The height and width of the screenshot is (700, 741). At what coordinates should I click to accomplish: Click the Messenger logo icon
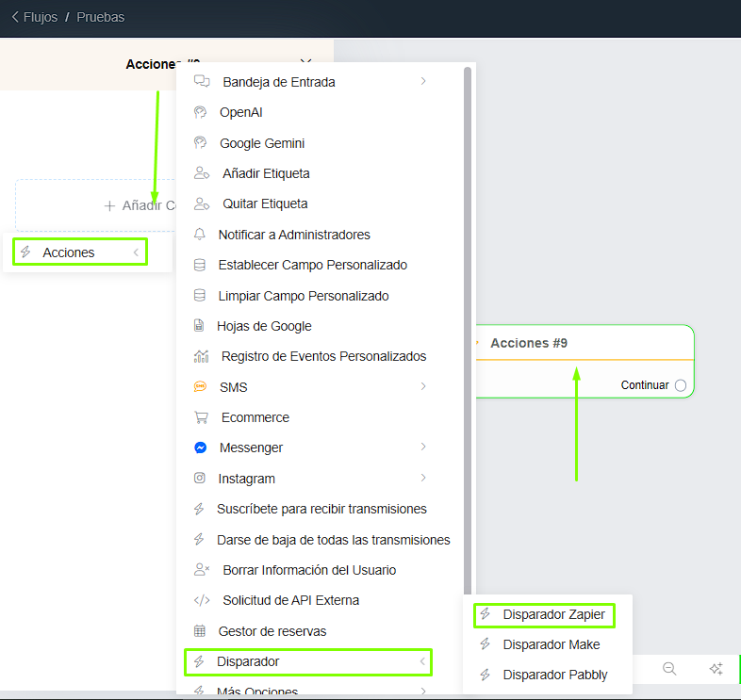pos(200,448)
